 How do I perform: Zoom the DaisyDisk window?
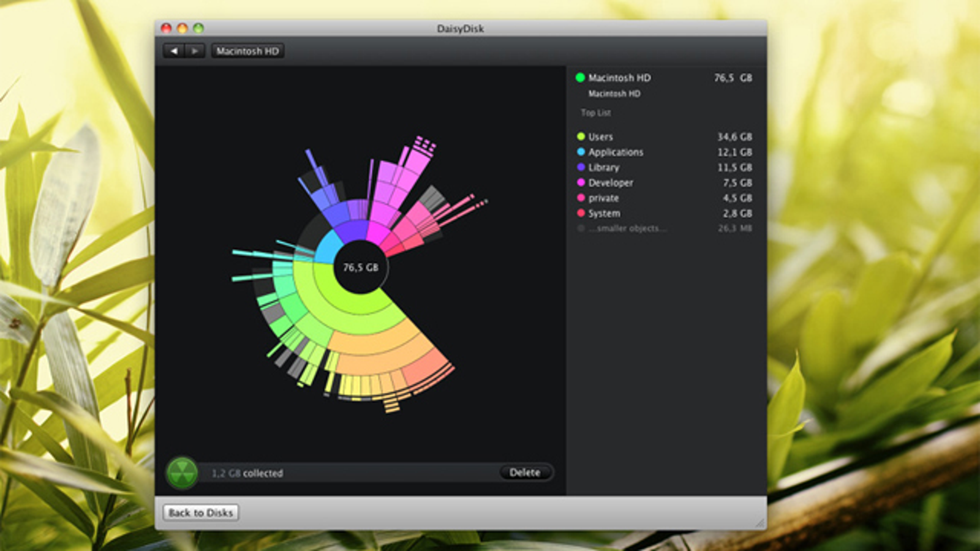[x=198, y=28]
